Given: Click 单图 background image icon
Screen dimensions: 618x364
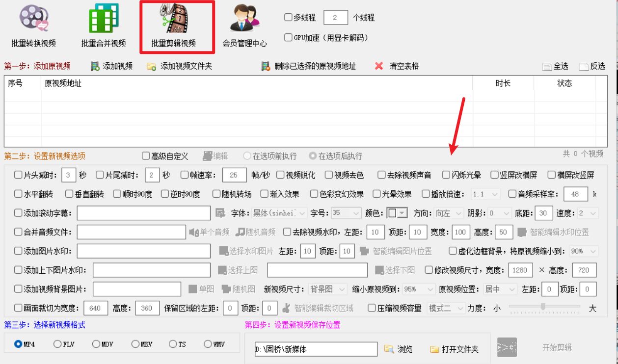Looking at the screenshot, I should click(x=193, y=289).
